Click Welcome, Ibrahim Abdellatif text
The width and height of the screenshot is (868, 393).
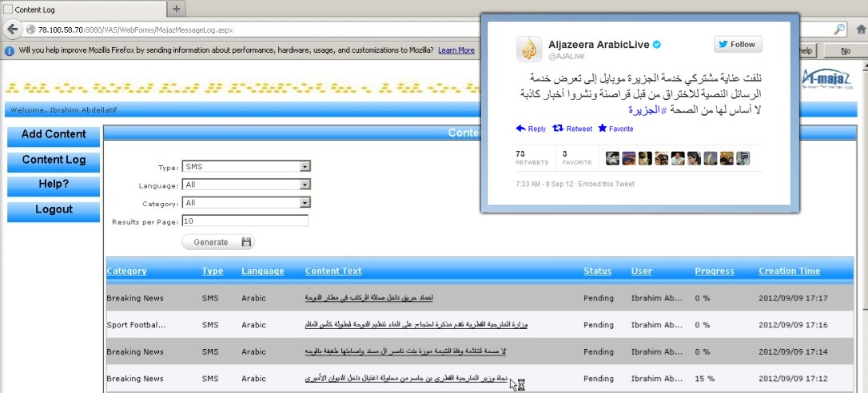(64, 110)
